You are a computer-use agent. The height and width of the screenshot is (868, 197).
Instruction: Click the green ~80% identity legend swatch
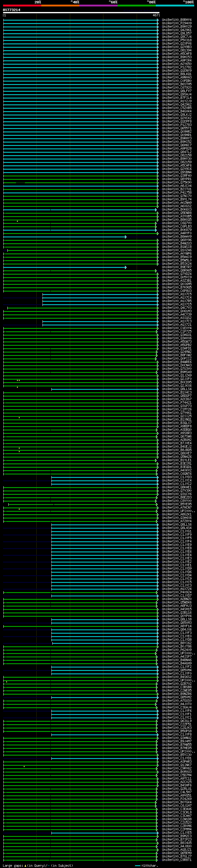[x=137, y=6]
